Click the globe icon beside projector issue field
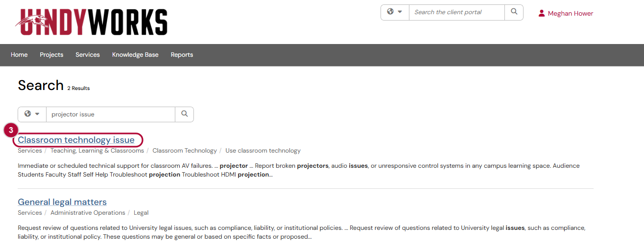This screenshot has height=247, width=644. coord(28,113)
